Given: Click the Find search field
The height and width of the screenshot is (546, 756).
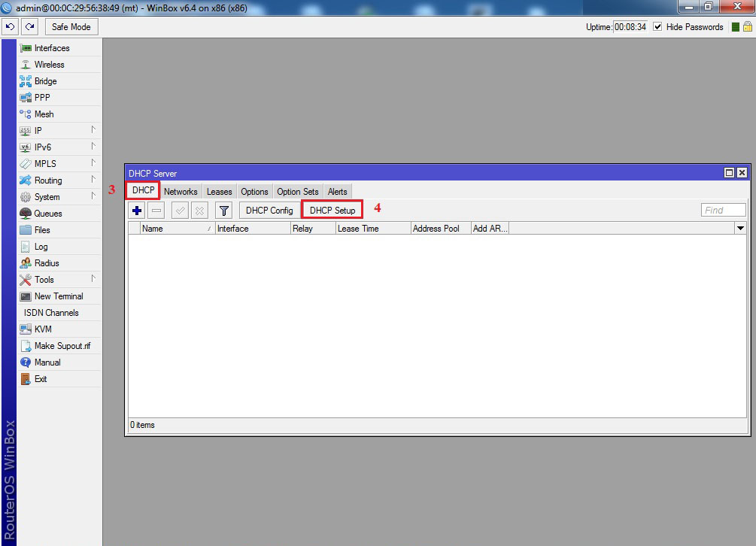Looking at the screenshot, I should tap(723, 211).
